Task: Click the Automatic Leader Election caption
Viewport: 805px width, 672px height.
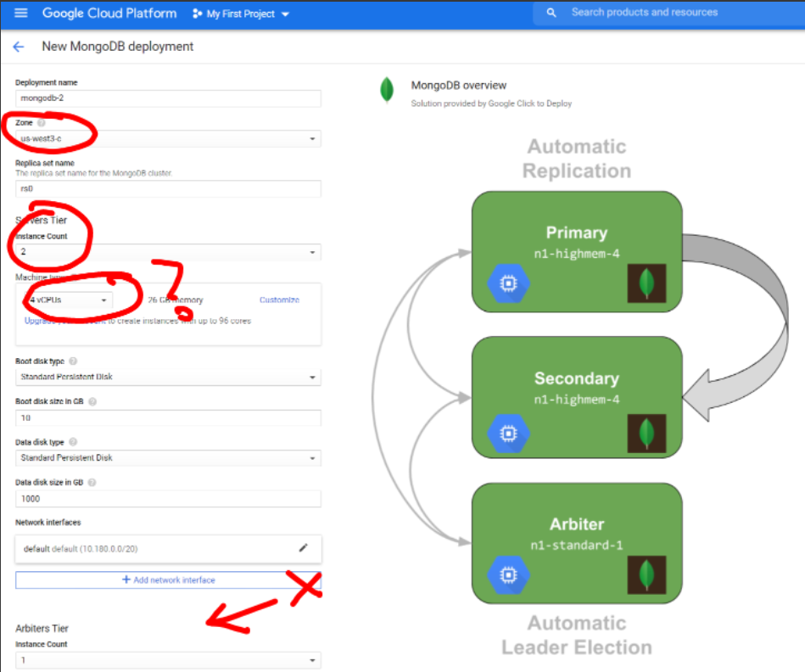Action: [577, 635]
